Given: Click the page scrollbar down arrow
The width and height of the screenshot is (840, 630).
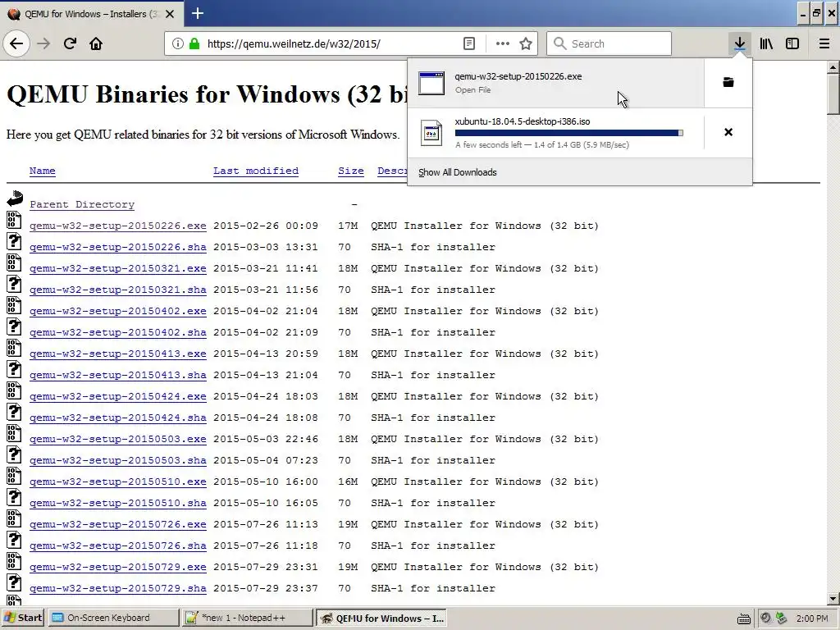Looking at the screenshot, I should point(833,598).
